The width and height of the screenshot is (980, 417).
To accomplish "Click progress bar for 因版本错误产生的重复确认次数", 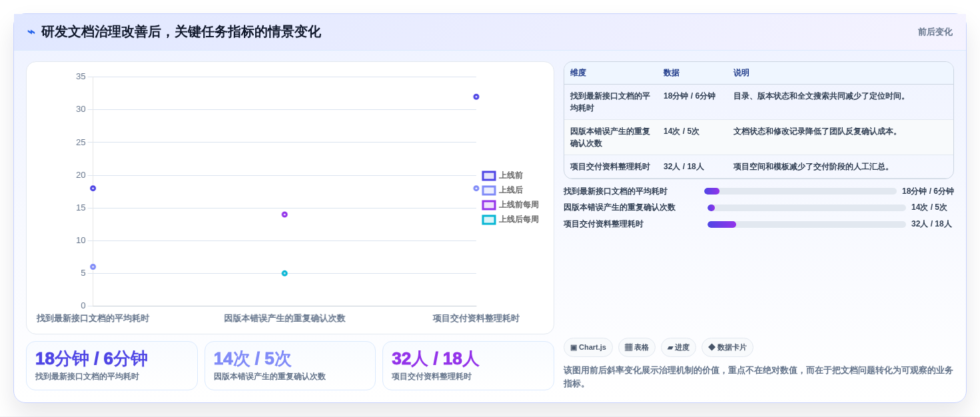I will [x=807, y=208].
